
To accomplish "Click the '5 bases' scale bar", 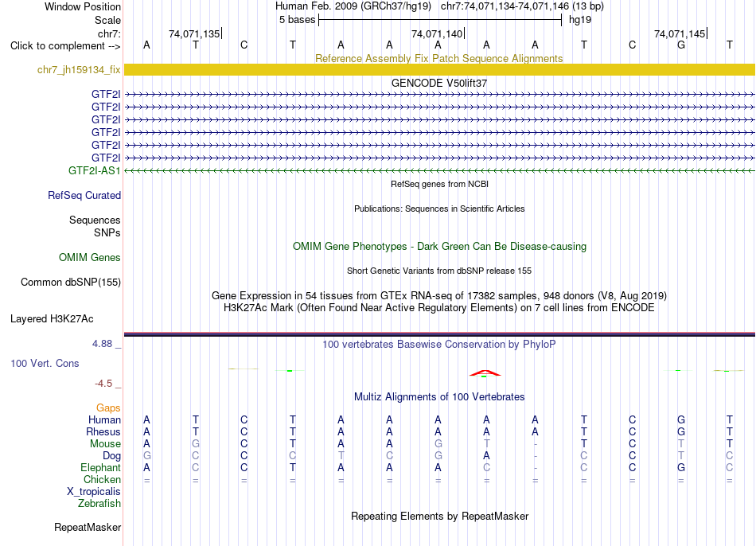I will (x=440, y=20).
